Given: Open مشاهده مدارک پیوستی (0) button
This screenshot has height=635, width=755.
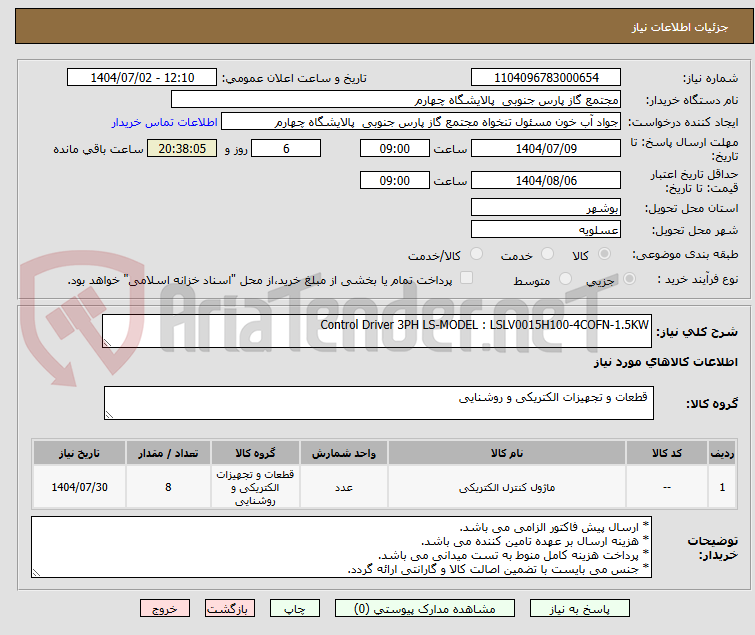Looking at the screenshot, I should (425, 609).
